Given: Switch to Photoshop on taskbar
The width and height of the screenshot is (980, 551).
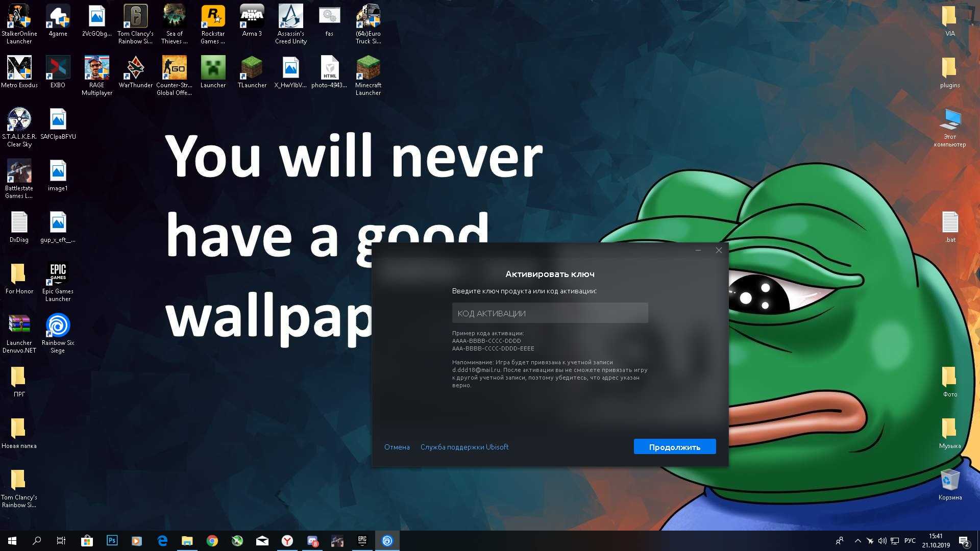Looking at the screenshot, I should click(112, 541).
